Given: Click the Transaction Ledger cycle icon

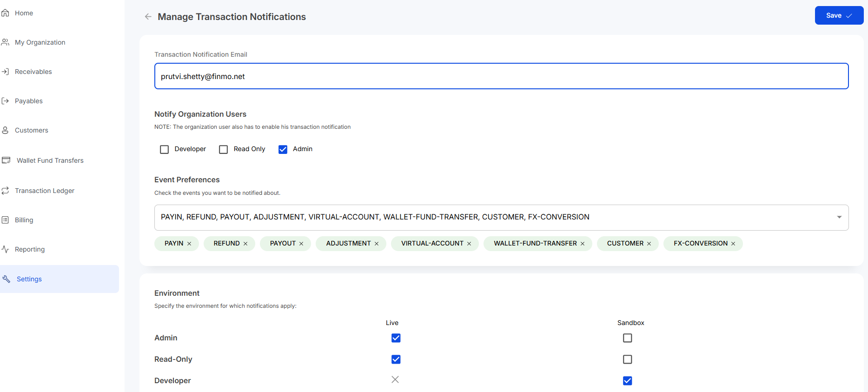Looking at the screenshot, I should pos(6,191).
